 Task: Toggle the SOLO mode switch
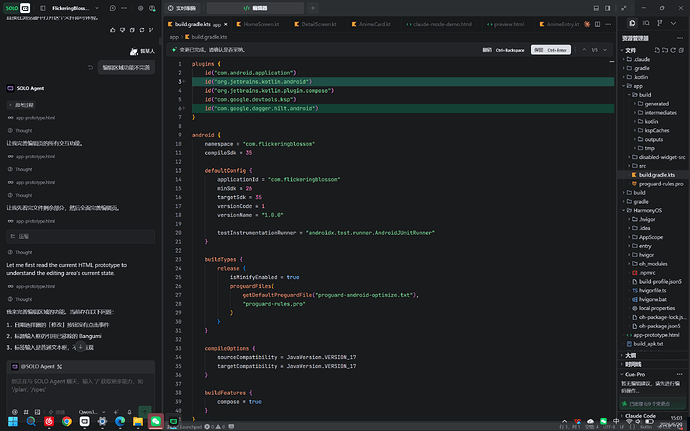click(x=18, y=8)
